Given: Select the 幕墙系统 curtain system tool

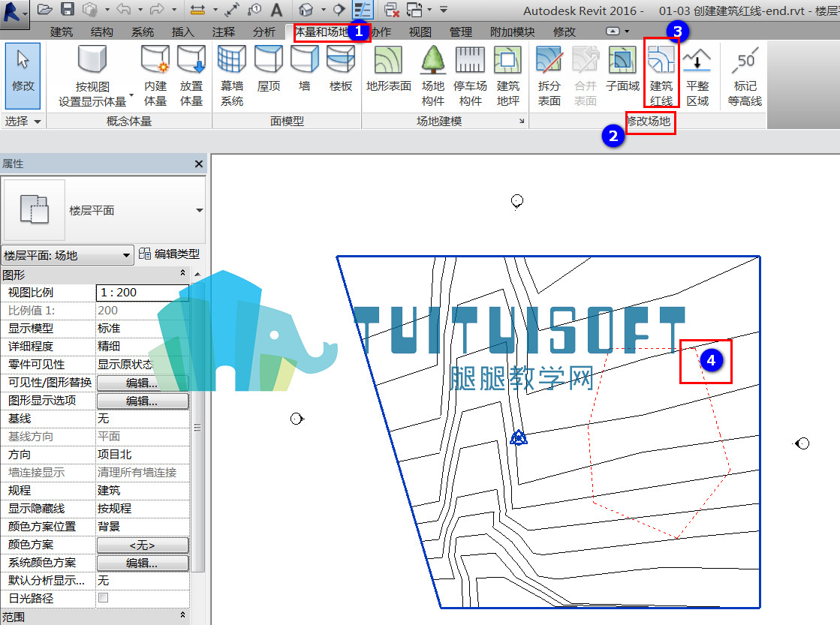Looking at the screenshot, I should 231,76.
